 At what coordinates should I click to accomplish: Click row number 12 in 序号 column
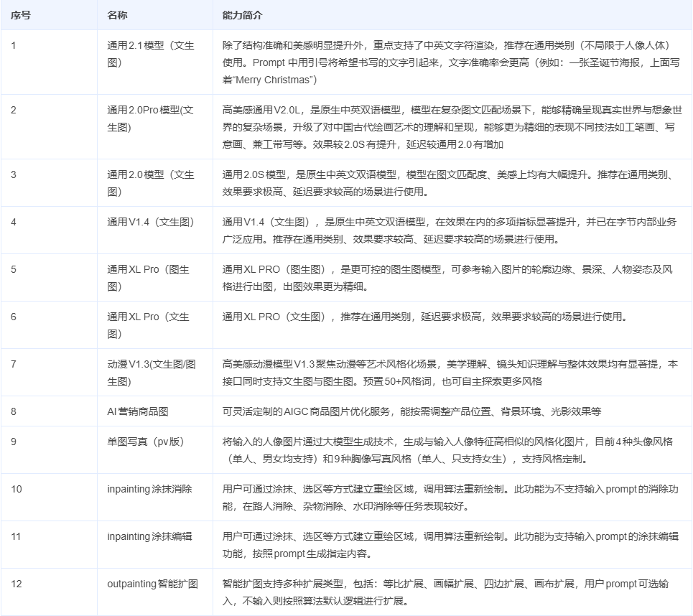click(17, 584)
